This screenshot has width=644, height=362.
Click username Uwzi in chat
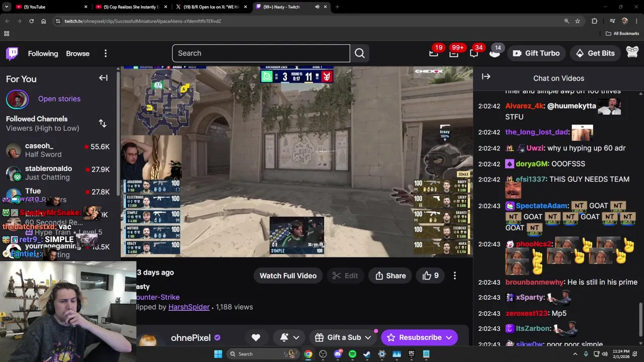[535, 148]
